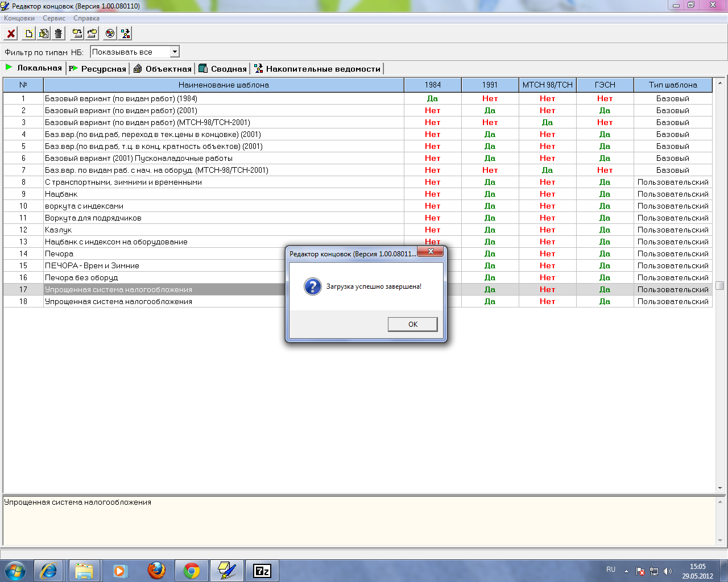Image resolution: width=728 pixels, height=582 pixels.
Task: Open the Концовки menu
Action: (x=19, y=18)
